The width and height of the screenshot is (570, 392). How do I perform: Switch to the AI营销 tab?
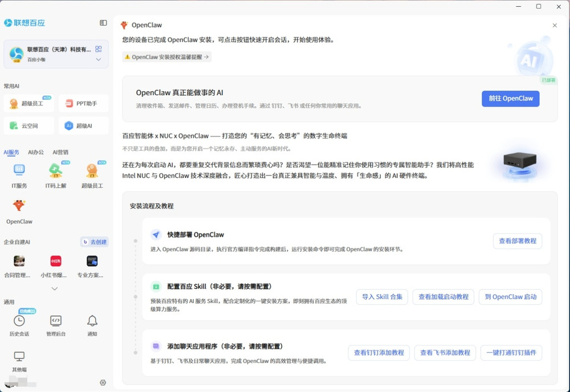(x=60, y=152)
